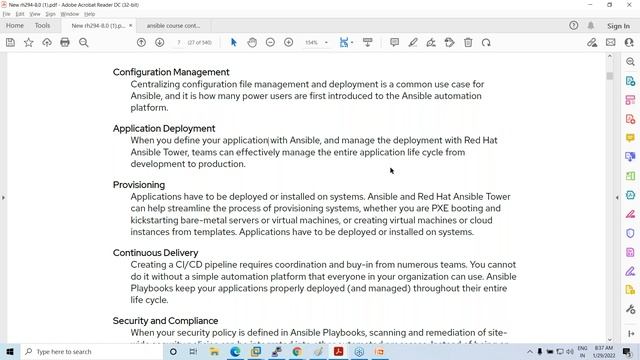
Task: Go to previous page arrow
Action: point(141,42)
